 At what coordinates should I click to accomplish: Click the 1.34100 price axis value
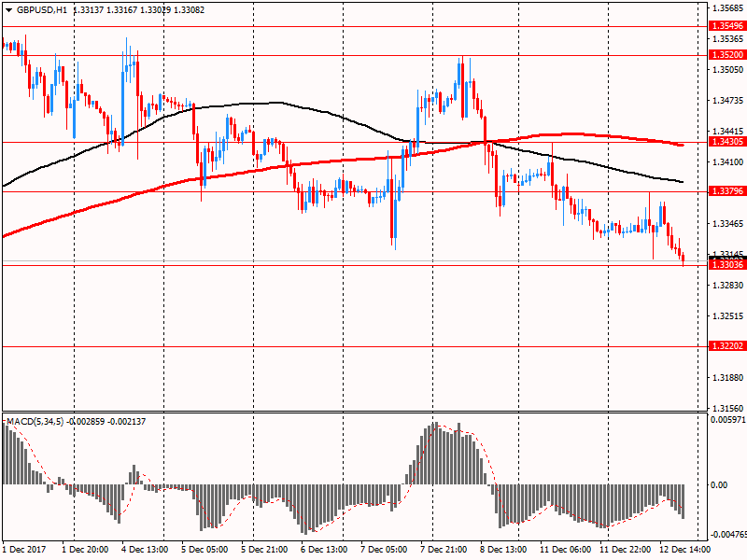728,161
